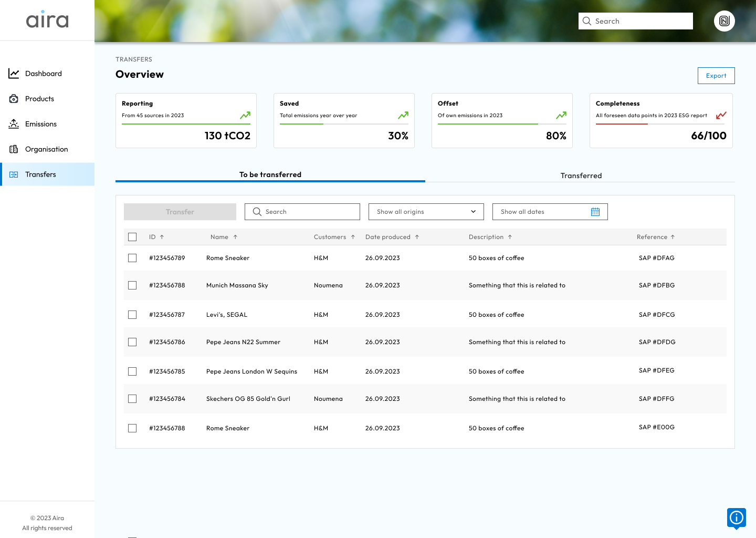
Task: Click reference SAP #DFFG
Action: [x=656, y=399]
